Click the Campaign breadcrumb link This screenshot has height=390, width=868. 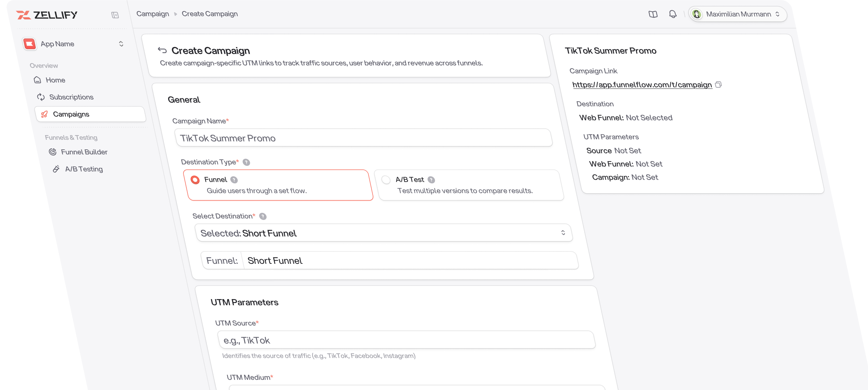click(x=153, y=14)
